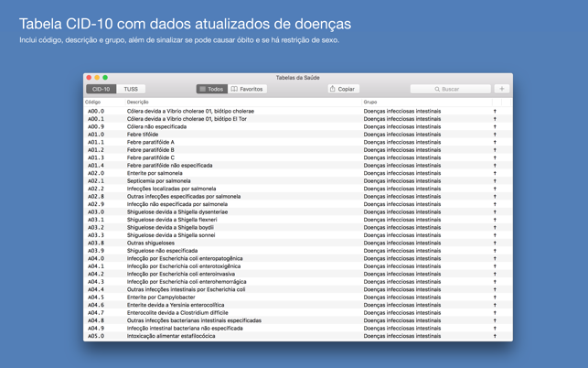Select row 'Shiguelose não especificada'
Image resolution: width=588 pixels, height=368 pixels.
point(298,251)
